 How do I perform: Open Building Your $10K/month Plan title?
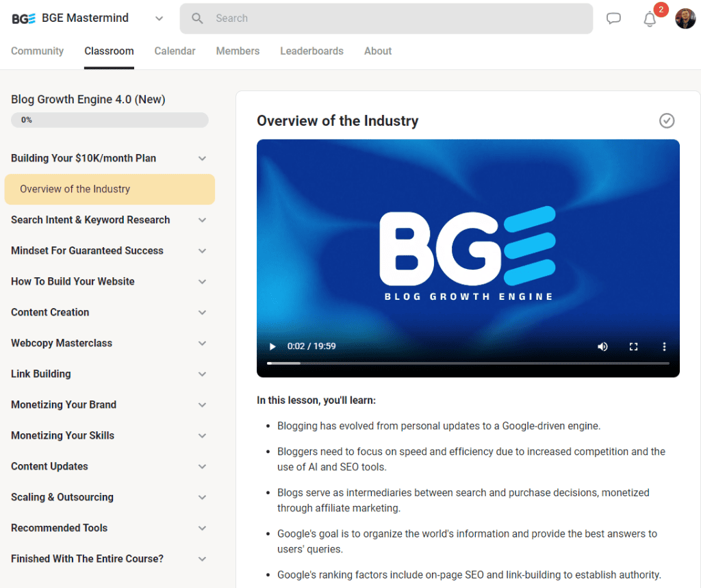point(84,158)
